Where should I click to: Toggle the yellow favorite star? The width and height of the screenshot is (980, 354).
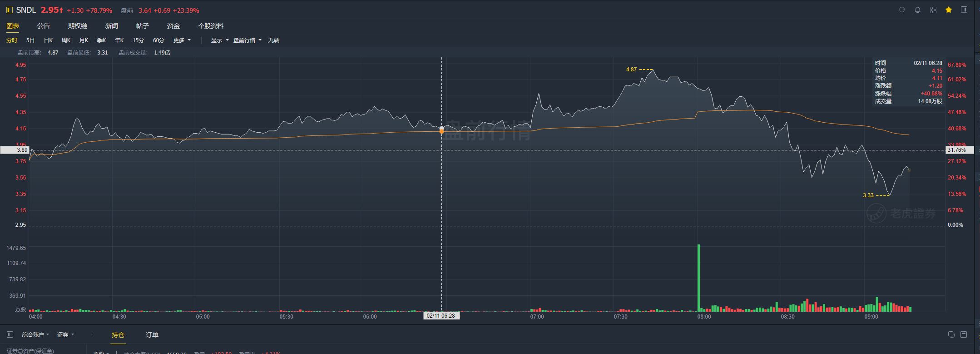tap(948, 10)
